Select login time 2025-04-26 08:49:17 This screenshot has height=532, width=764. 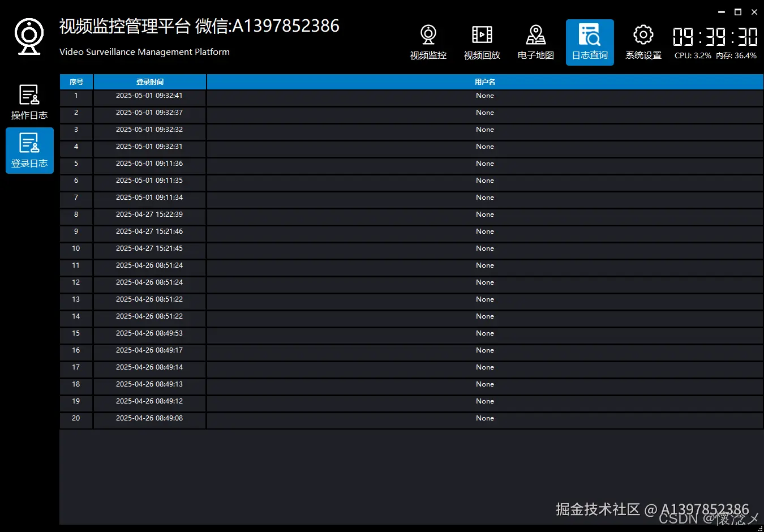point(149,350)
